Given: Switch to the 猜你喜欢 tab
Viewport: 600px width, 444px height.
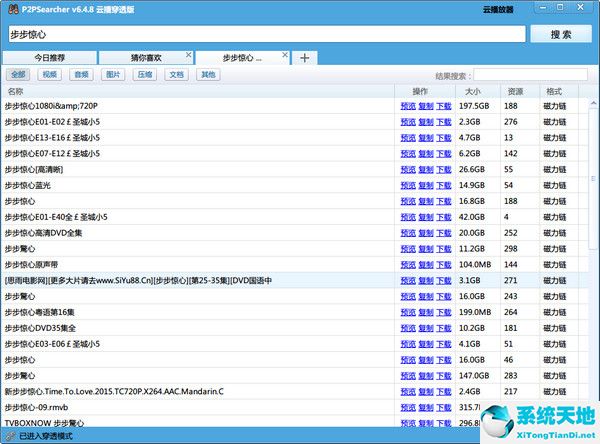Looking at the screenshot, I should tap(146, 58).
